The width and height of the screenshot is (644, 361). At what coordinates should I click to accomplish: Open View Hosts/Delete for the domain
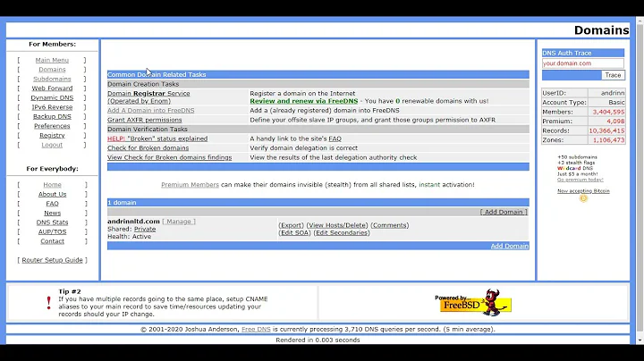click(337, 225)
